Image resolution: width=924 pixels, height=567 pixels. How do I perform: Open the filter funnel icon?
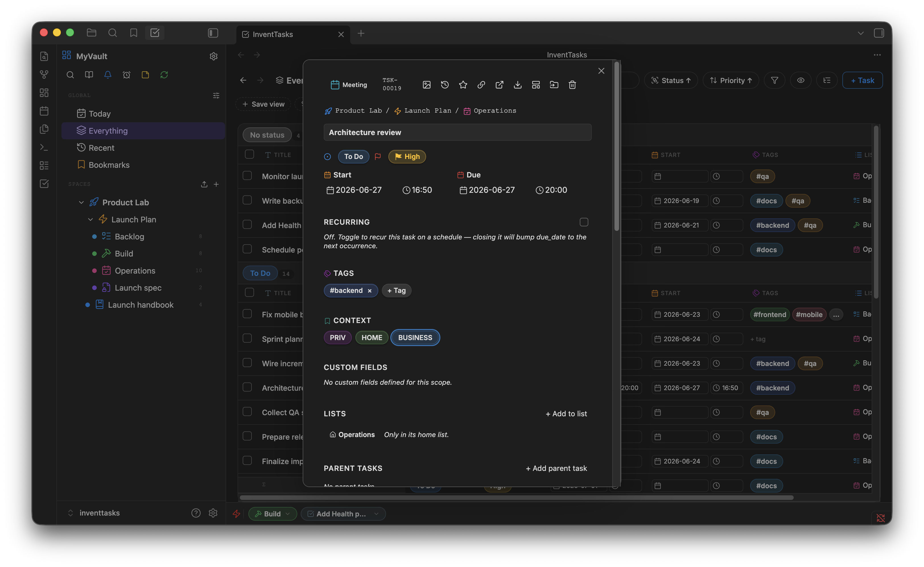coord(774,80)
